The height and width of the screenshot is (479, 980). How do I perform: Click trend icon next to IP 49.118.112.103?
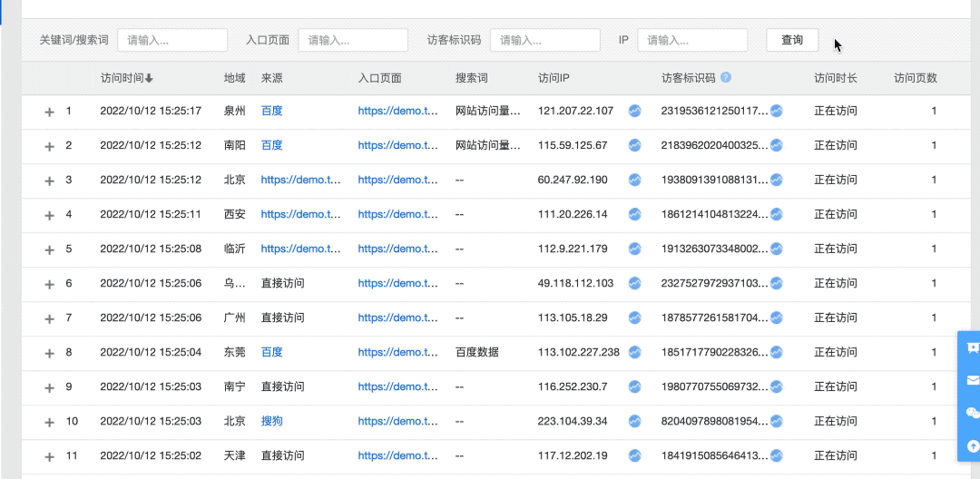[x=634, y=284]
